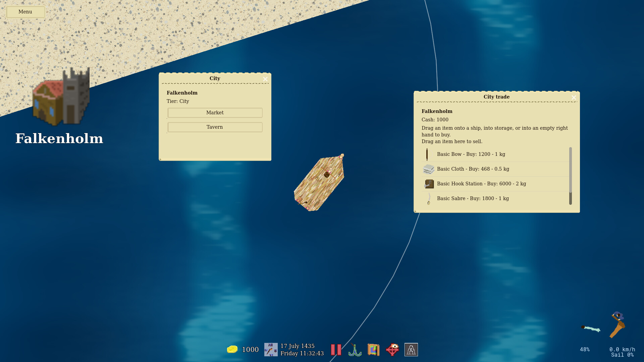The image size is (644, 362).
Task: Select Basic Sabre - Buy: 1800 row text
Action: 473,198
